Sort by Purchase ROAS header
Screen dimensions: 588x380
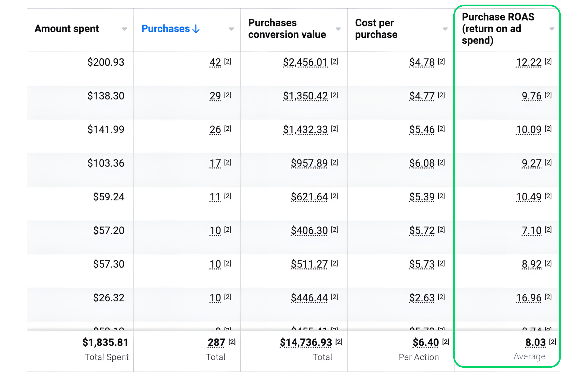click(x=498, y=29)
